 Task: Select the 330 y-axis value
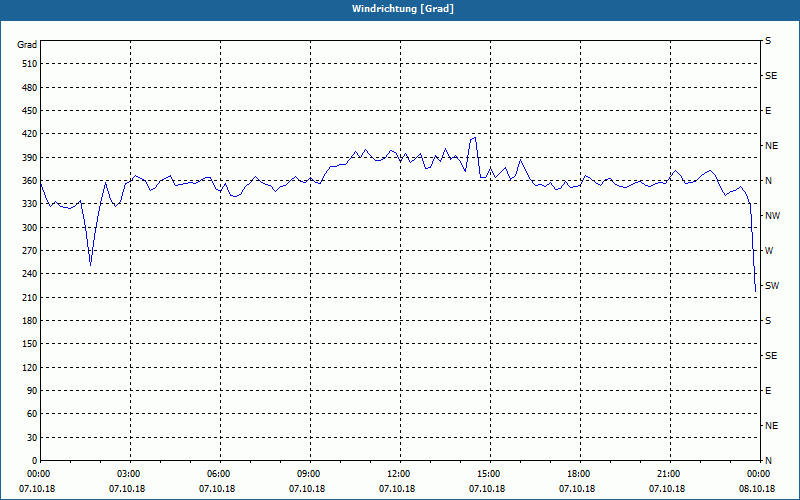30,204
